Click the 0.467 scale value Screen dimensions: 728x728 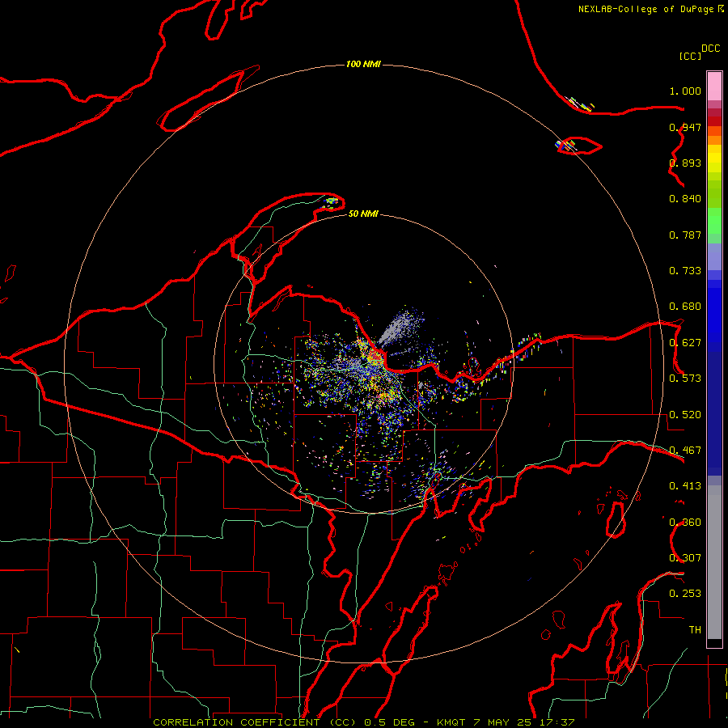pyautogui.click(x=685, y=451)
